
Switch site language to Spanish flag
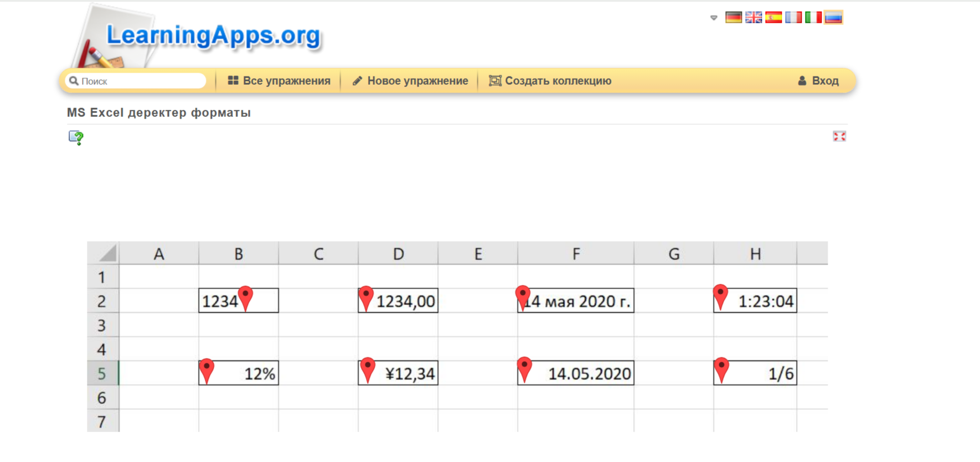(773, 18)
